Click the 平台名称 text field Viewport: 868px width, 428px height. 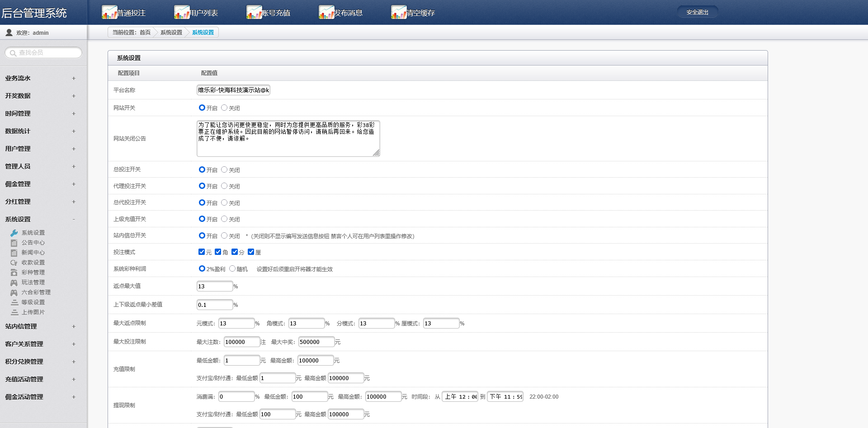[233, 90]
